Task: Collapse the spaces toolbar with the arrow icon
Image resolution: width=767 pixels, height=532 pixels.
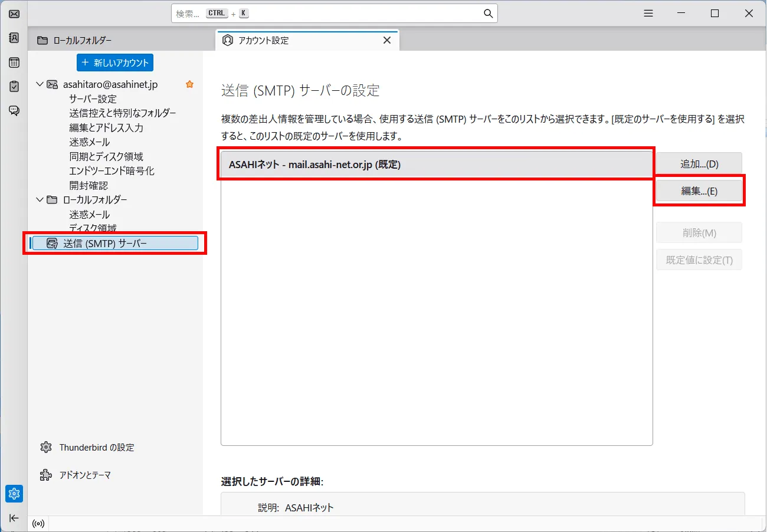Action: (x=14, y=518)
